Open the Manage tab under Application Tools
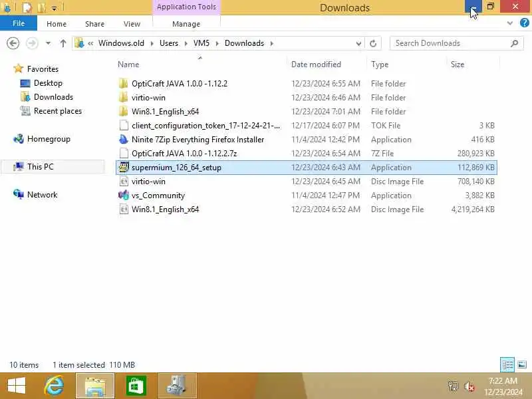Screen dimensions: 532x399 tap(186, 24)
